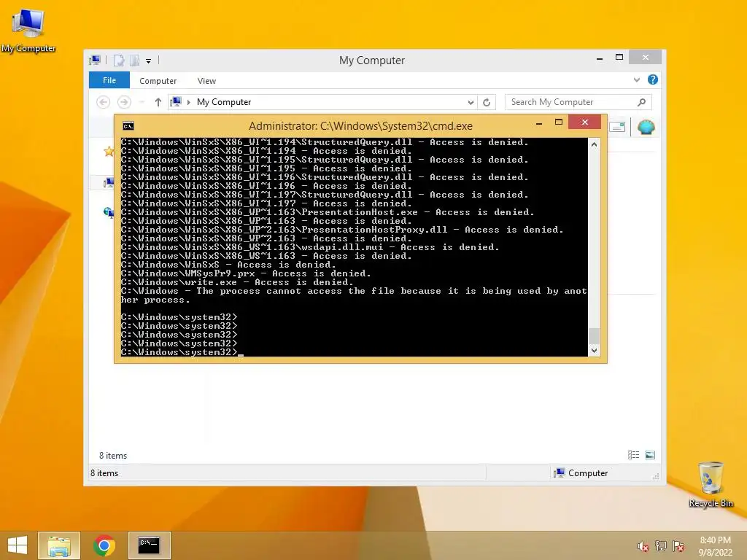Image resolution: width=747 pixels, height=560 pixels.
Task: Open the Recycle Bin on desktop
Action: pyautogui.click(x=711, y=484)
